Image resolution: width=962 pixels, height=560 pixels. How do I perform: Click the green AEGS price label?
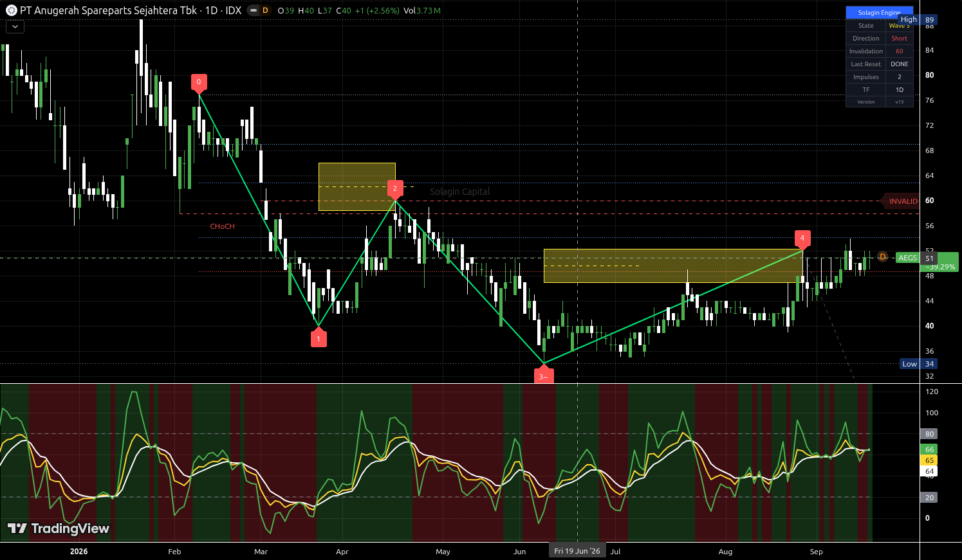pyautogui.click(x=908, y=258)
